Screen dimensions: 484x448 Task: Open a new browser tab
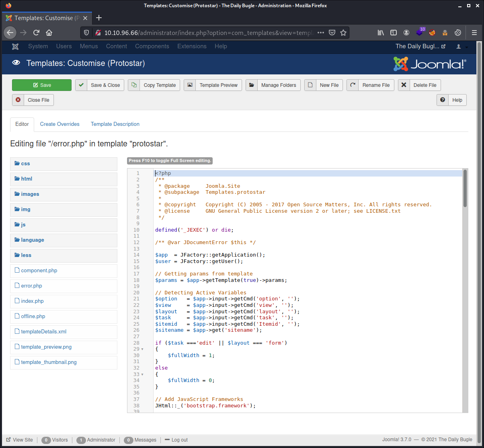pyautogui.click(x=99, y=18)
